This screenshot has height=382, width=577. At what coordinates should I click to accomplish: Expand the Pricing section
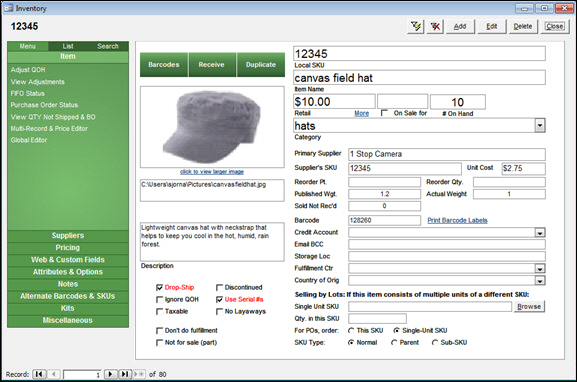(68, 248)
